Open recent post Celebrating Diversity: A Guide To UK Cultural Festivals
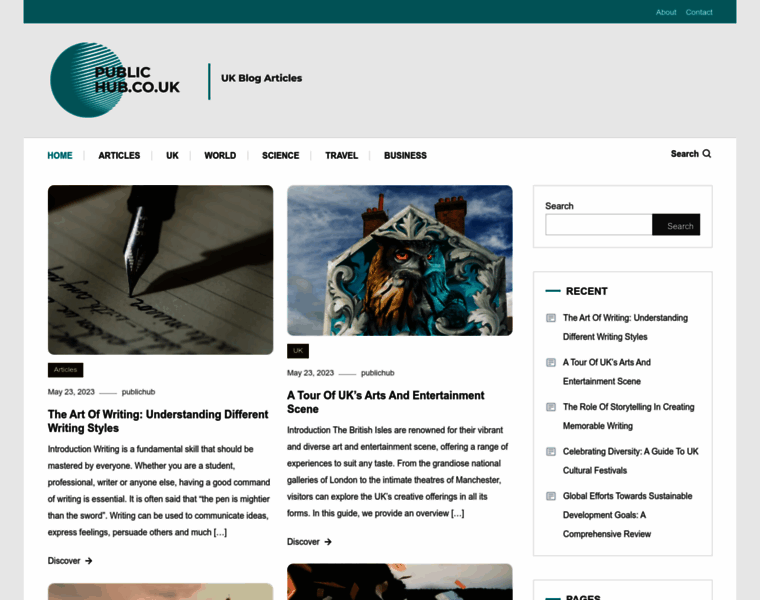This screenshot has width=760, height=600. (631, 461)
